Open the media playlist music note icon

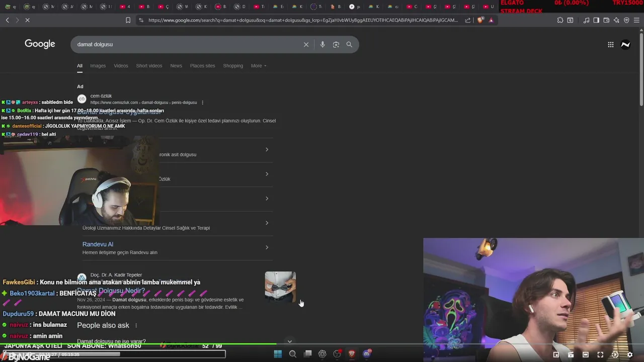(x=586, y=20)
